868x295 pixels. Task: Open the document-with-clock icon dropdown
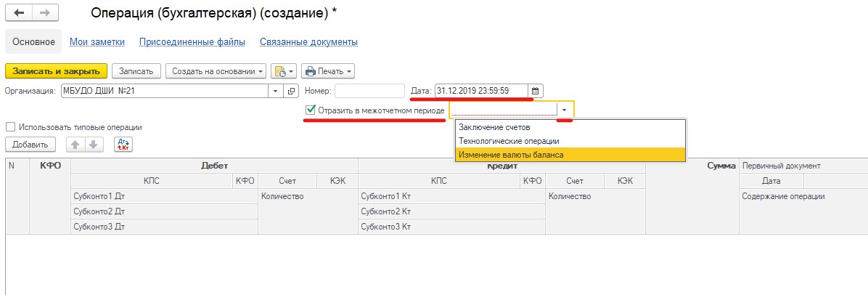pos(284,71)
